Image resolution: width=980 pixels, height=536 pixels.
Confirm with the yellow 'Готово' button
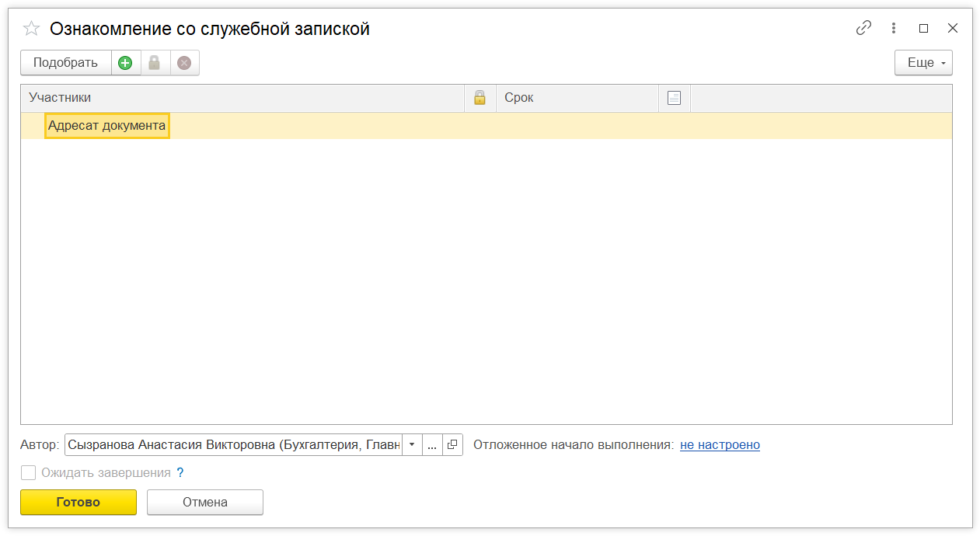coord(78,502)
